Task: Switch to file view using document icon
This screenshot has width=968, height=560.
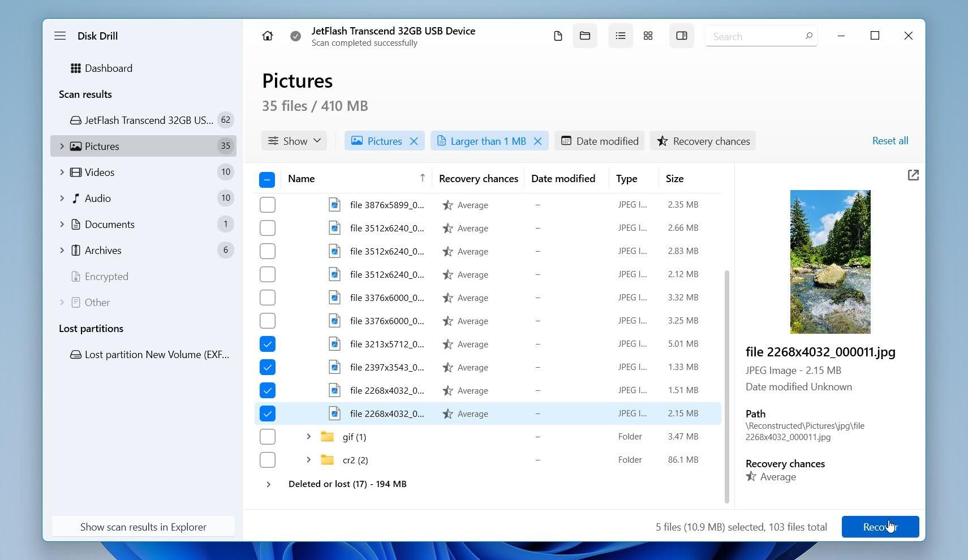Action: click(x=558, y=36)
